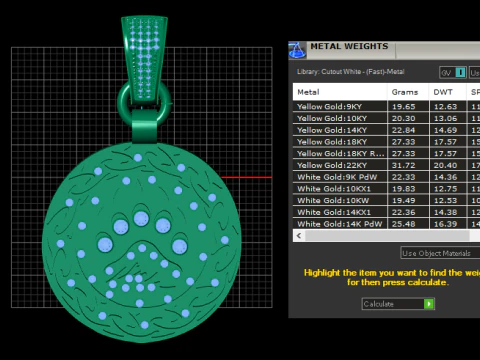Click the scrollbar left arrow

click(x=299, y=236)
